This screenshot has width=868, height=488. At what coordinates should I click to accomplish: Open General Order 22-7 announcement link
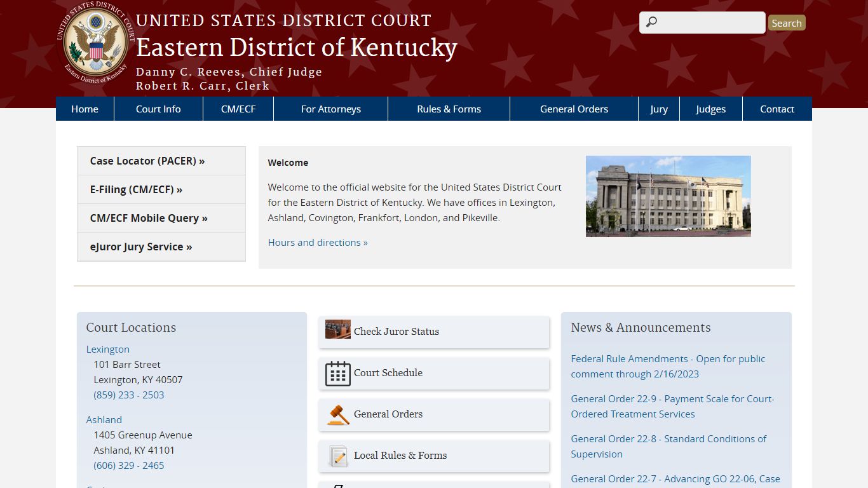675,479
